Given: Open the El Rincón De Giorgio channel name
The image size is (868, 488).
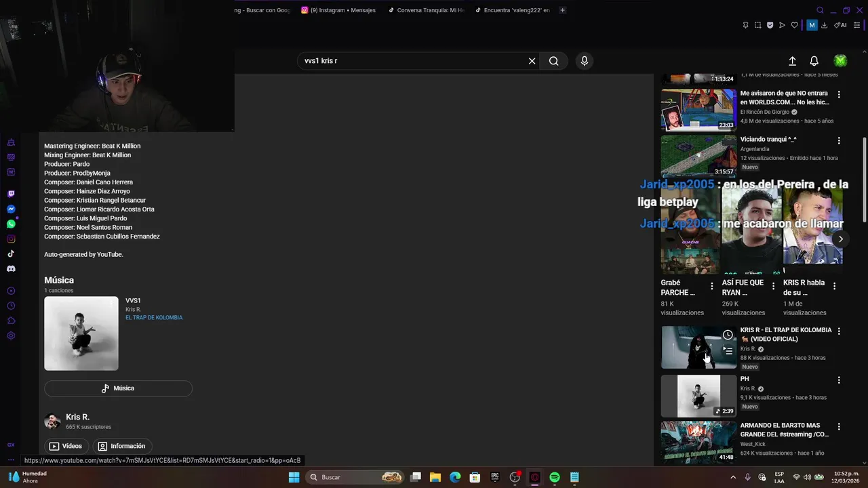Looking at the screenshot, I should pos(765,112).
